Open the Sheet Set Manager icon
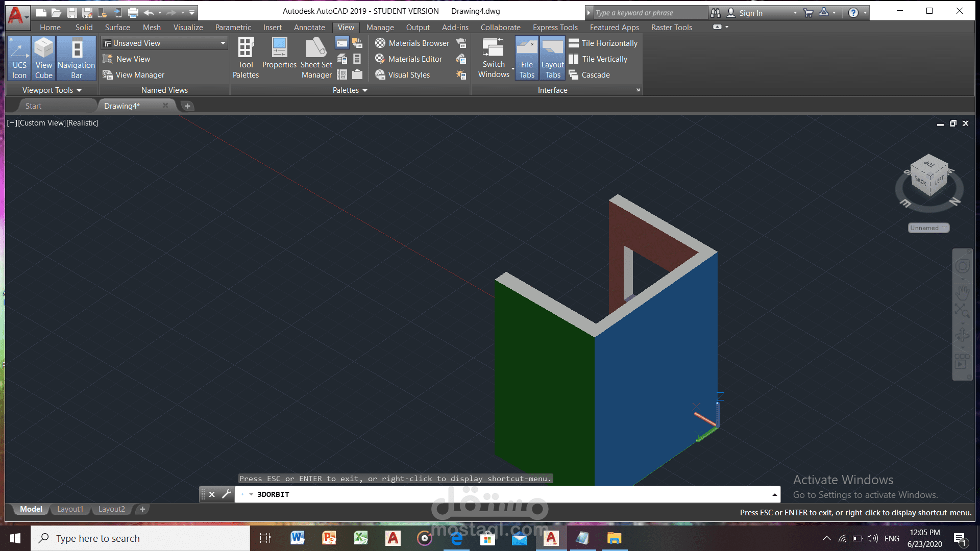 pos(316,58)
